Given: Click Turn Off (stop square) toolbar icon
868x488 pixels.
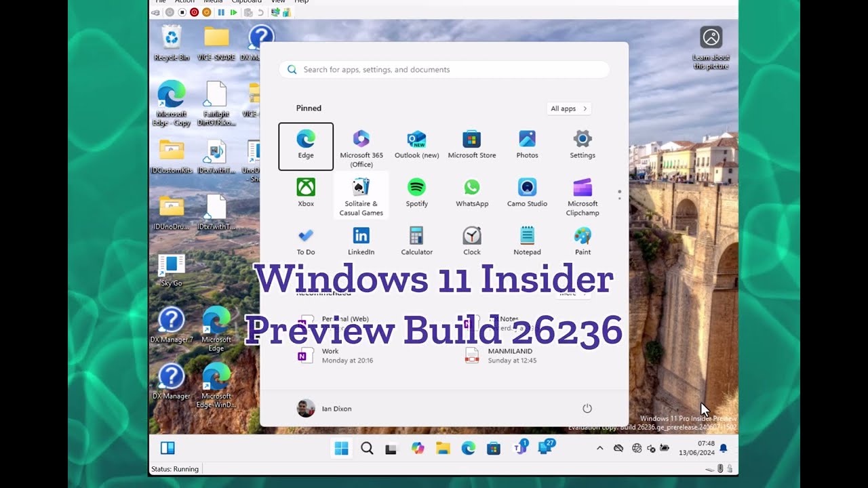Looking at the screenshot, I should 182,12.
